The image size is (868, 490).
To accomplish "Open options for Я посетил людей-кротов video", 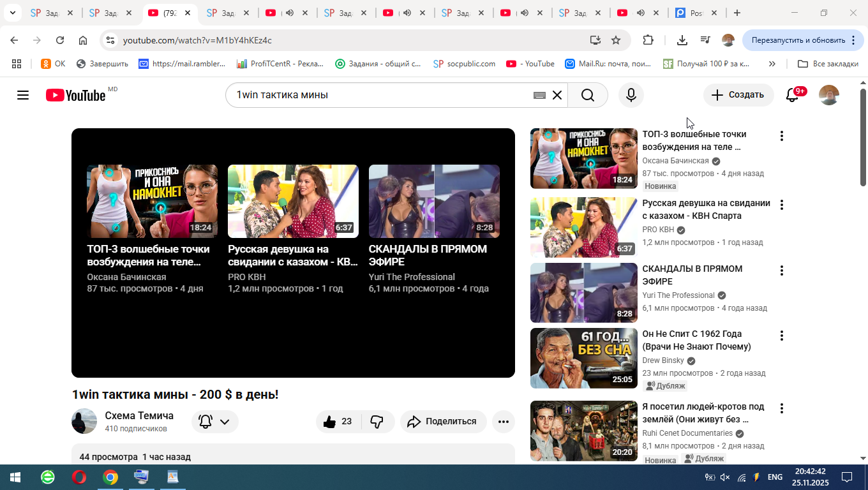I will [781, 408].
